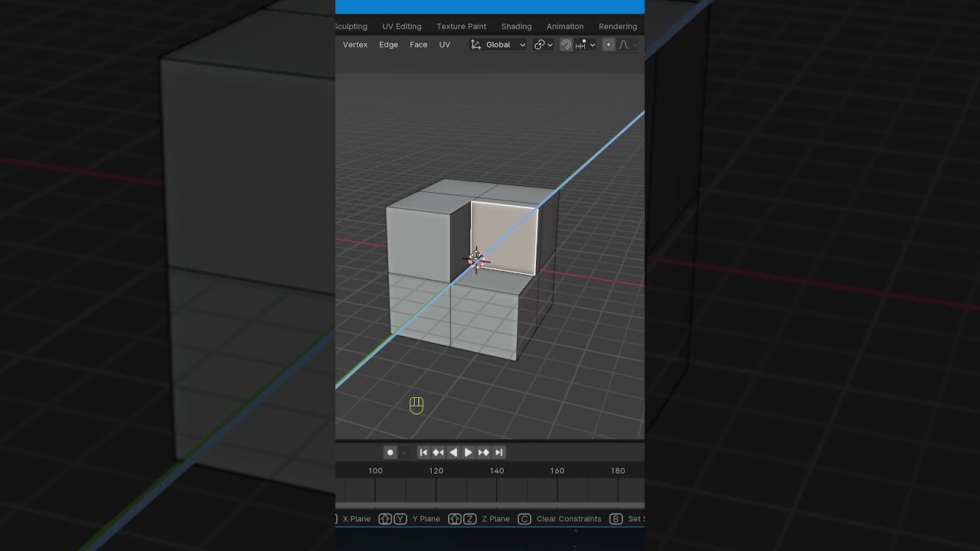Click the 'Y Plane' status bar hint
Image resolution: width=980 pixels, height=551 pixels.
pos(426,519)
